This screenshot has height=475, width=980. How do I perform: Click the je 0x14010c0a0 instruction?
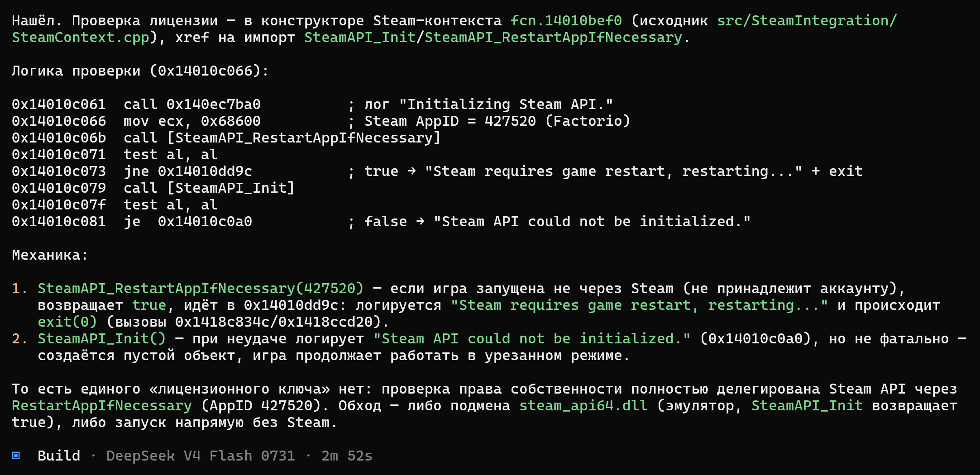(188, 221)
